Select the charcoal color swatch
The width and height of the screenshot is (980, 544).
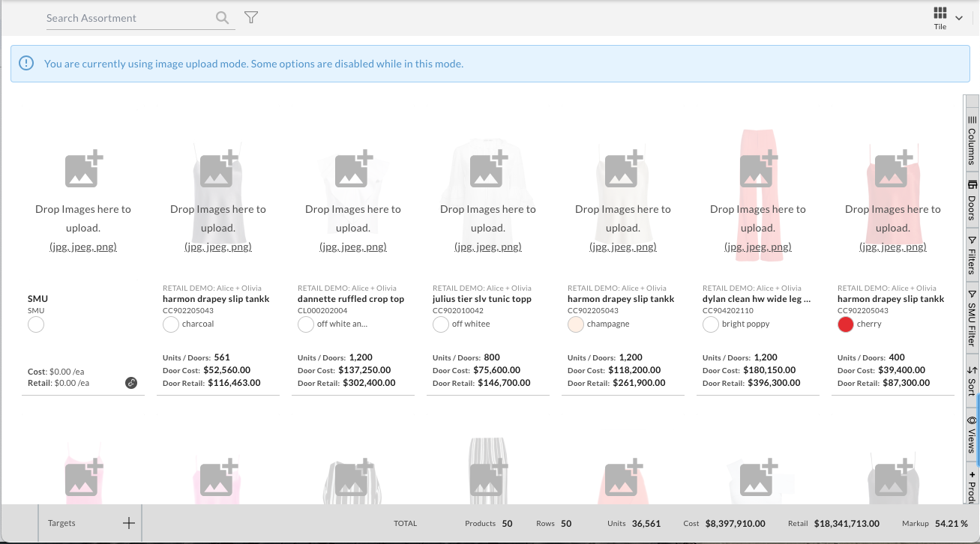pyautogui.click(x=171, y=324)
